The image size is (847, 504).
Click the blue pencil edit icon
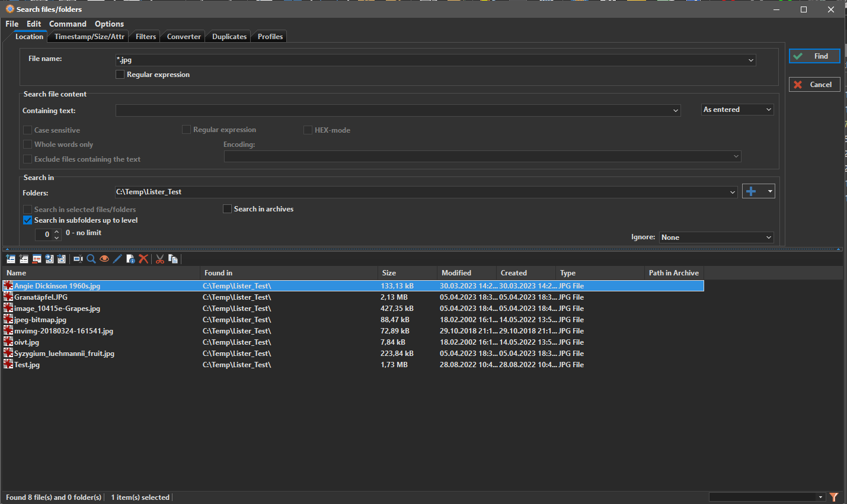tap(117, 259)
